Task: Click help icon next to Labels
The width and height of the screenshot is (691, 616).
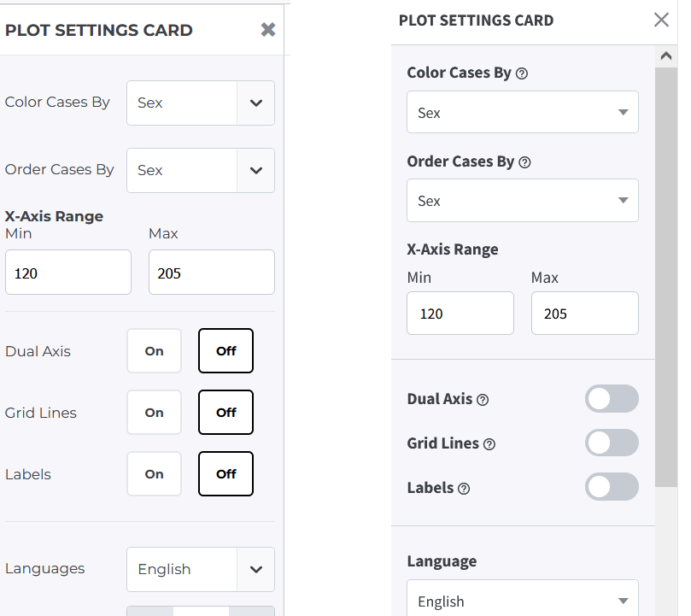Action: coord(464,489)
